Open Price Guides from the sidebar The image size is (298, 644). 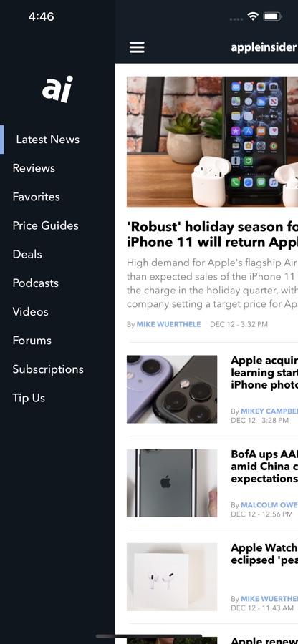click(x=46, y=226)
